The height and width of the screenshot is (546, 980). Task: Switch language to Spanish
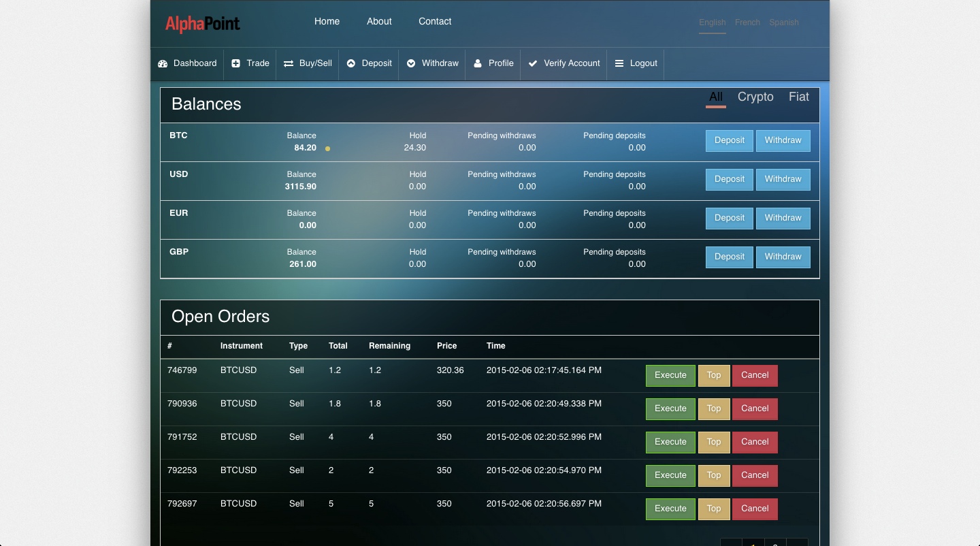[x=783, y=22]
